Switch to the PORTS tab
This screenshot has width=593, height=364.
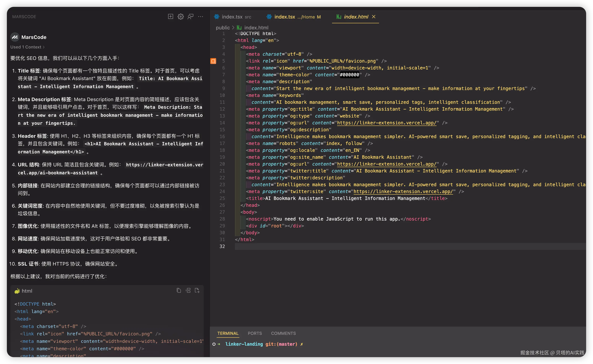click(254, 333)
